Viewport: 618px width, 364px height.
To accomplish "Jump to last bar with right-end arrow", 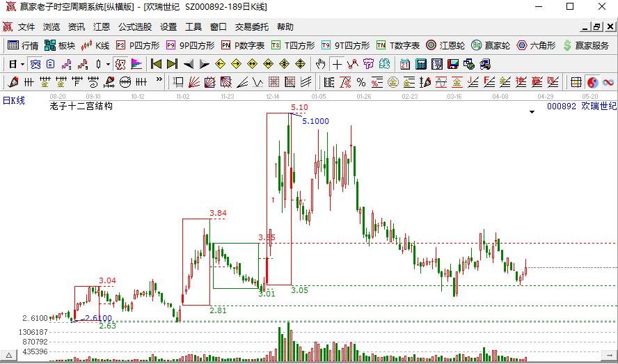I will coord(172,64).
